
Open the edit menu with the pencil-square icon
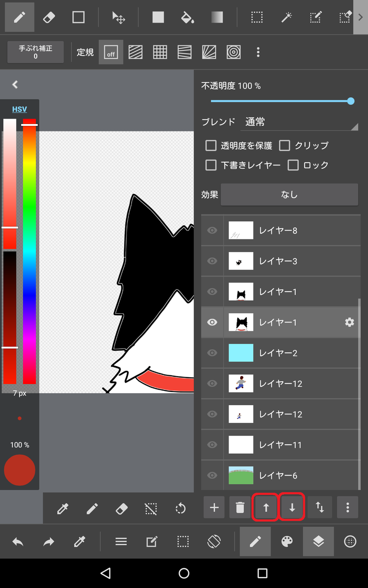pos(151,542)
